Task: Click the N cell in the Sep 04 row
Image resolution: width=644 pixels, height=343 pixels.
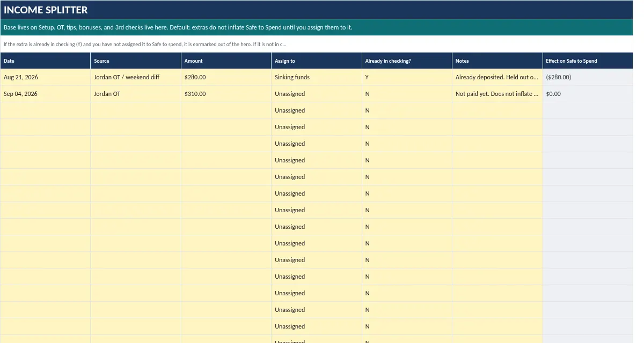Action: click(x=407, y=94)
